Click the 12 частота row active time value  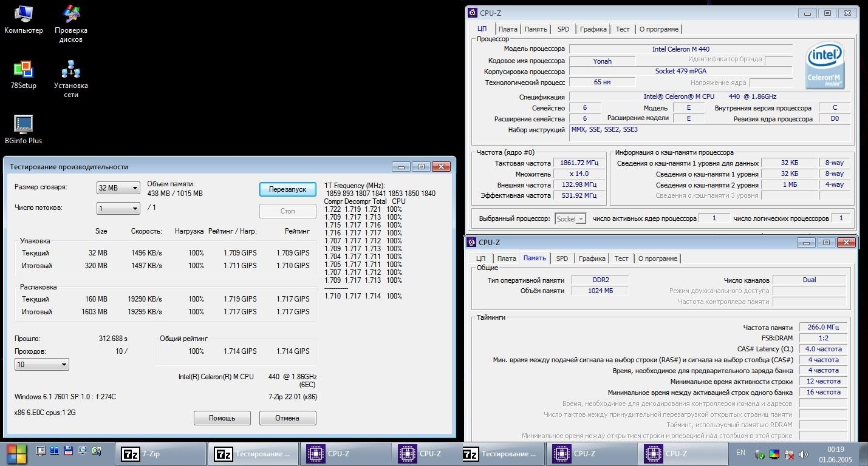tap(823, 382)
